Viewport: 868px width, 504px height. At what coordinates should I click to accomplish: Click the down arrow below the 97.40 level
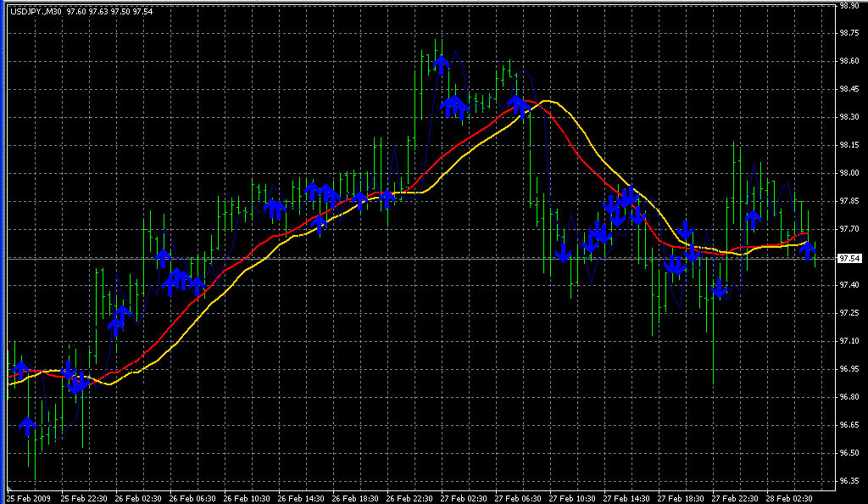719,289
